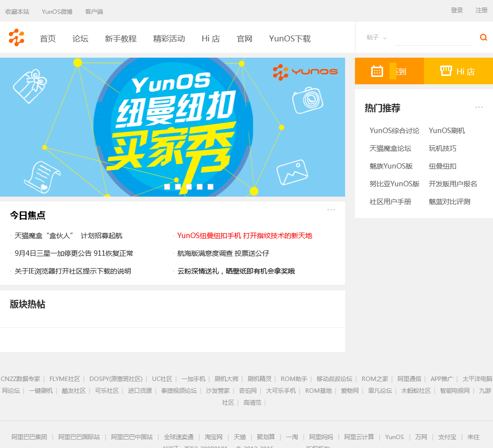This screenshot has height=448, width=493.
Task: Open 天猫魔盒 盒伙人 计划招募起航 post
Action: (x=68, y=236)
